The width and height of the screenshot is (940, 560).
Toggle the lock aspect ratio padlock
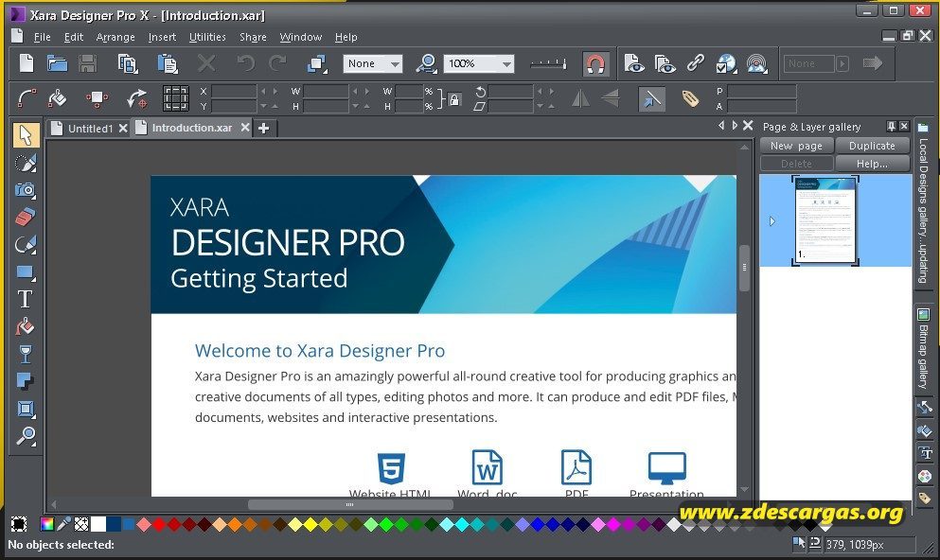(454, 99)
